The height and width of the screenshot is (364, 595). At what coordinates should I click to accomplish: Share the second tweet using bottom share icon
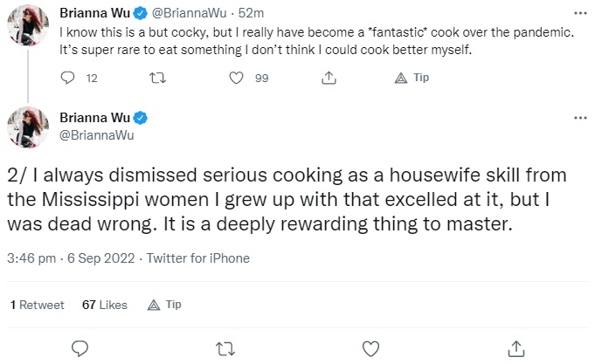coord(516,348)
